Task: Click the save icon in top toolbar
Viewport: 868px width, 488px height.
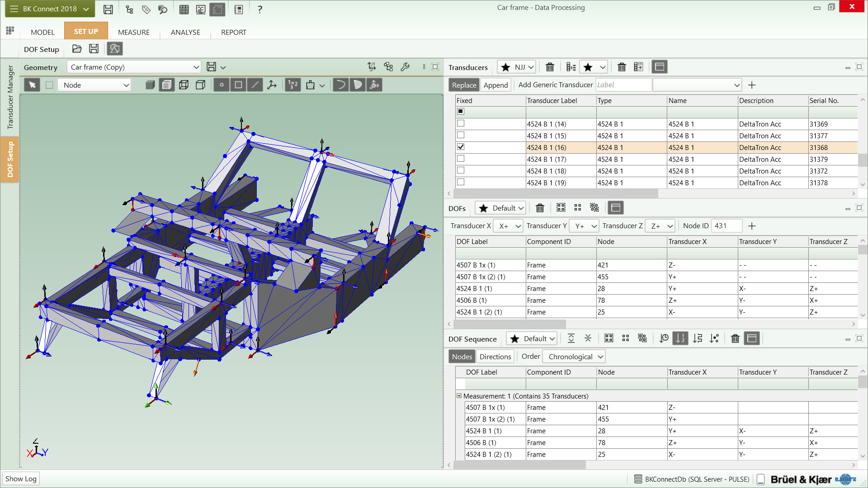Action: (x=108, y=9)
